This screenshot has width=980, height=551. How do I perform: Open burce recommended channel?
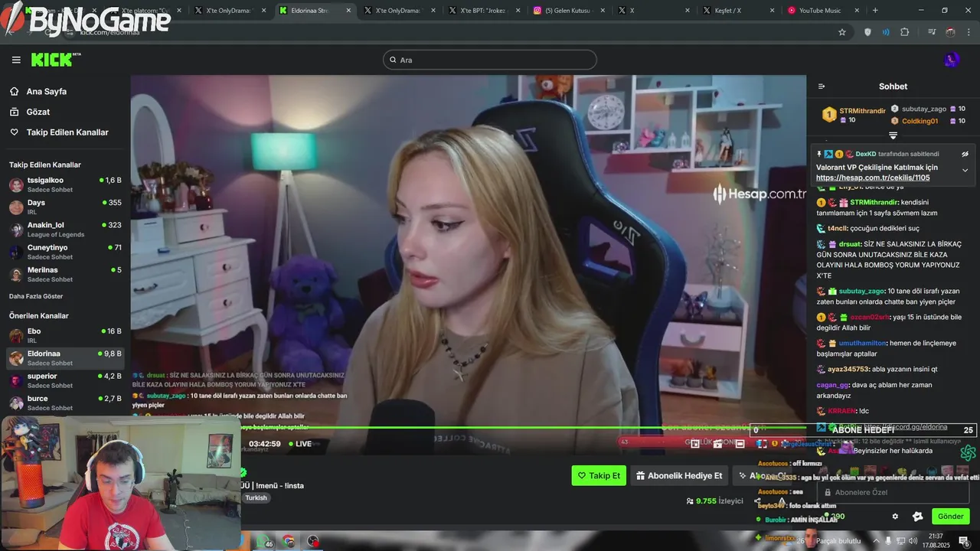pos(65,403)
